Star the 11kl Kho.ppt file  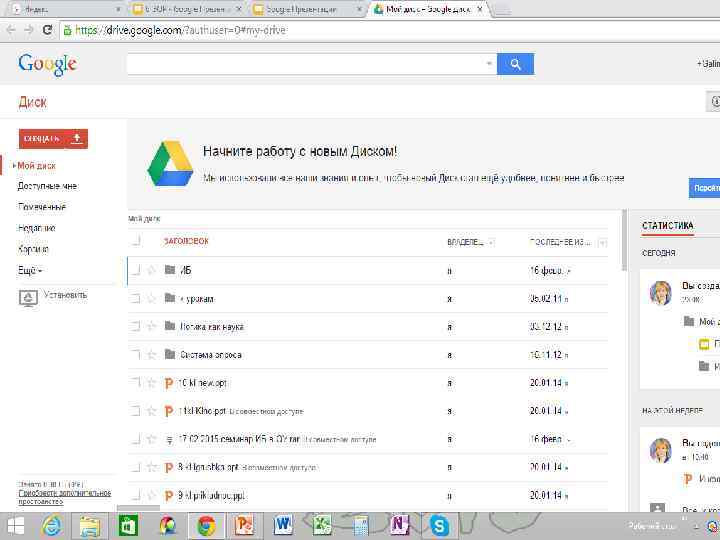tap(152, 411)
